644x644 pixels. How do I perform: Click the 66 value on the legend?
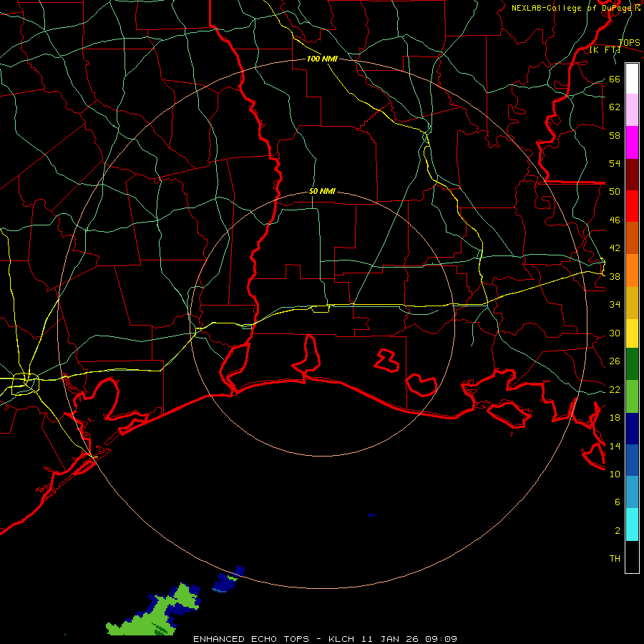pyautogui.click(x=615, y=79)
